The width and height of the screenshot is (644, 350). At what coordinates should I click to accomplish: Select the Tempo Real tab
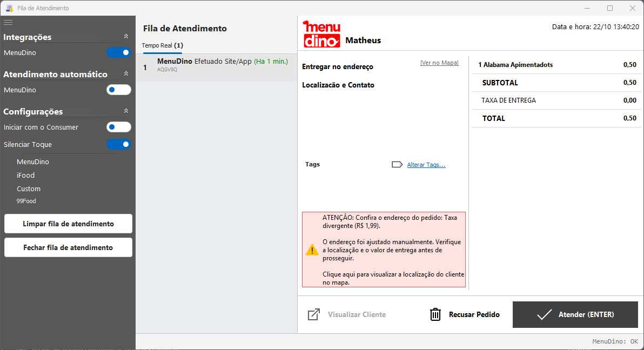tap(162, 45)
